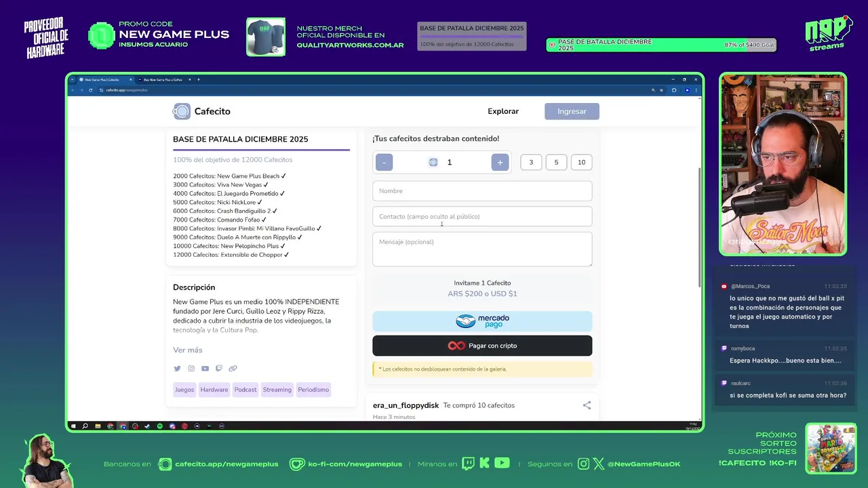Click the Descripción heading
Viewport: 868px width, 488px height.
click(x=194, y=287)
